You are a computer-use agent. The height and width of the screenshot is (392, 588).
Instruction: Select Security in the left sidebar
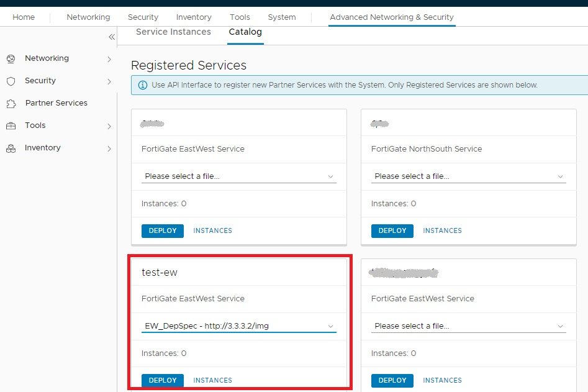pyautogui.click(x=40, y=81)
